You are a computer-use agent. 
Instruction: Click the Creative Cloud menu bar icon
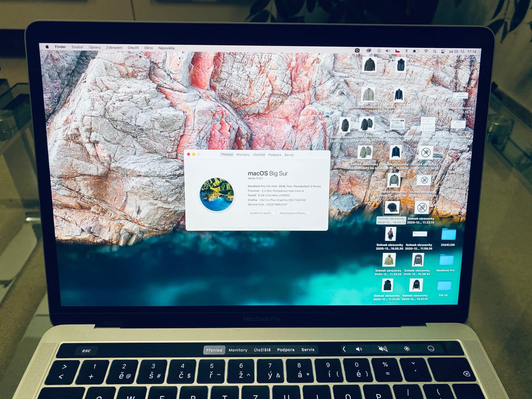click(369, 50)
